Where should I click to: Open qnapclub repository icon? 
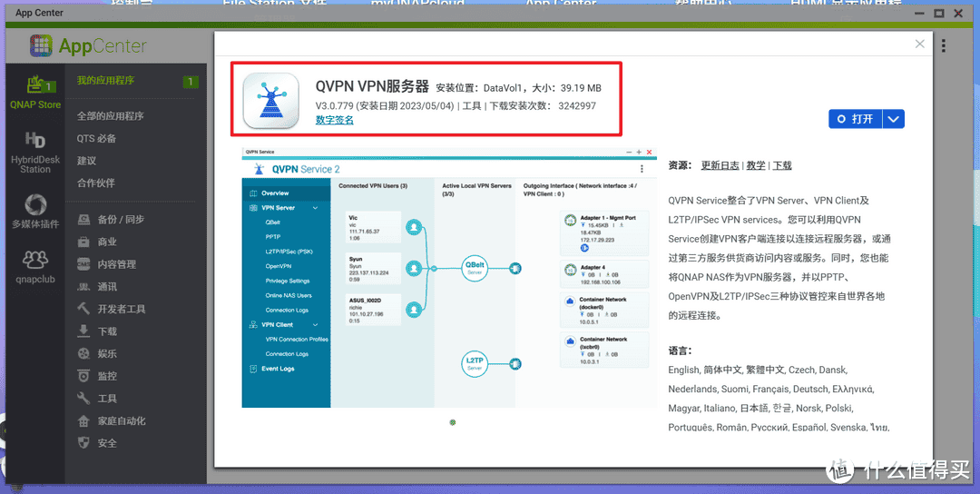coord(35,266)
